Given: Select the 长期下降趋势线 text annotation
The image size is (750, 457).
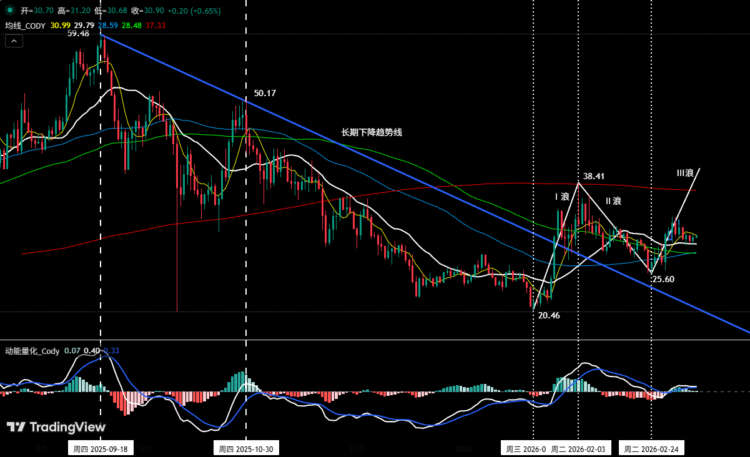Looking at the screenshot, I should 372,132.
